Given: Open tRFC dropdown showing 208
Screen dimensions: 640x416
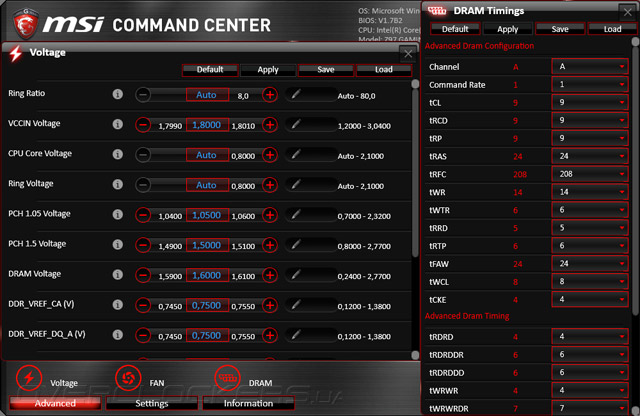Looking at the screenshot, I should [x=590, y=174].
